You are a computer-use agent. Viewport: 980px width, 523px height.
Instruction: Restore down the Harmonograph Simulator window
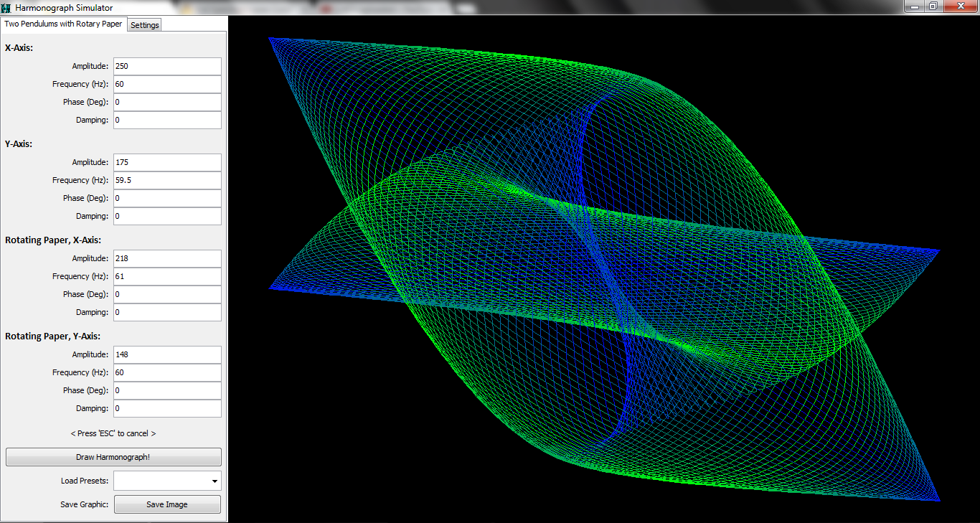933,6
